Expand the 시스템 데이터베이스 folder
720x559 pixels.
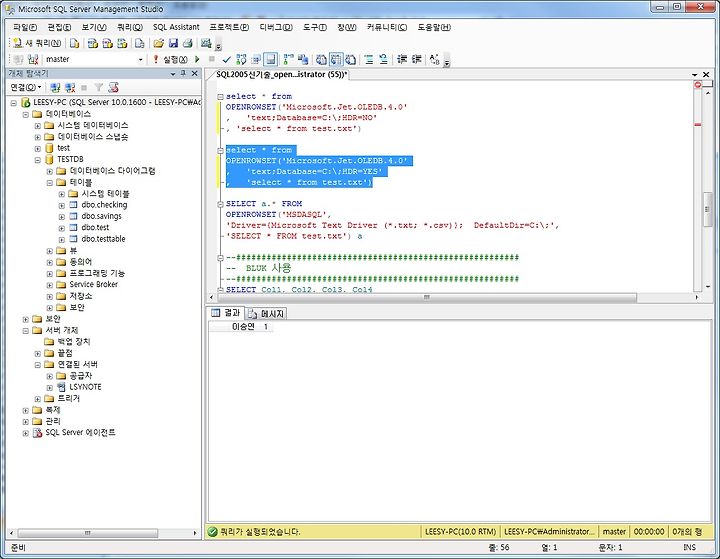pyautogui.click(x=38, y=125)
